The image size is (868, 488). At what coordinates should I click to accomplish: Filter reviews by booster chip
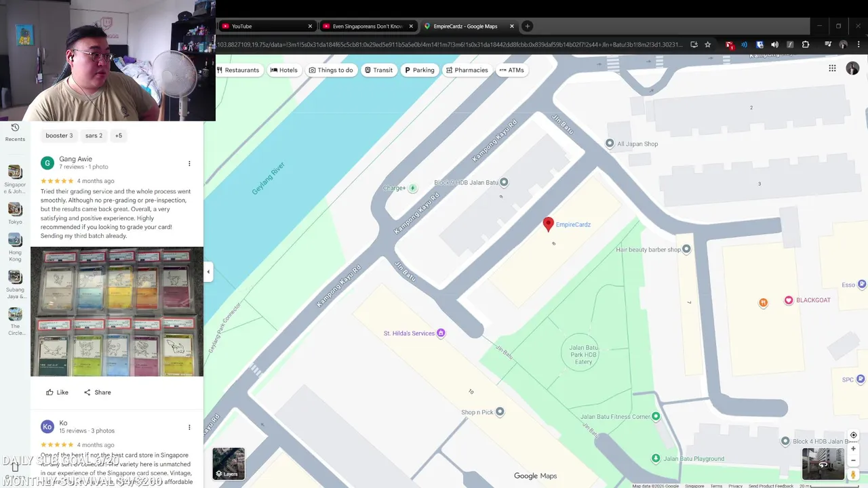pyautogui.click(x=59, y=136)
